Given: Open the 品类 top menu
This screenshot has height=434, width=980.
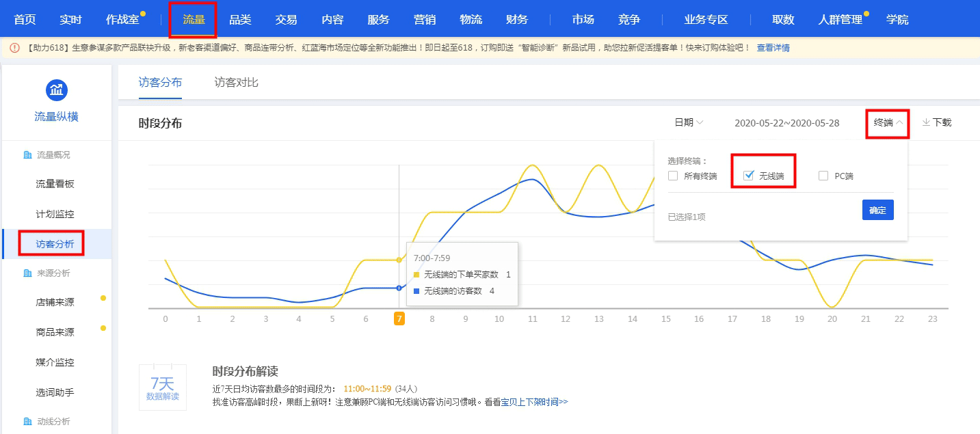Looking at the screenshot, I should click(x=240, y=19).
